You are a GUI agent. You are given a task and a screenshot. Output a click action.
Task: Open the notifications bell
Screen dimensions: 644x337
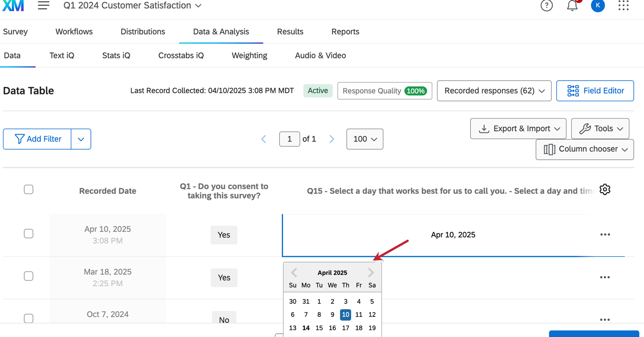[572, 6]
